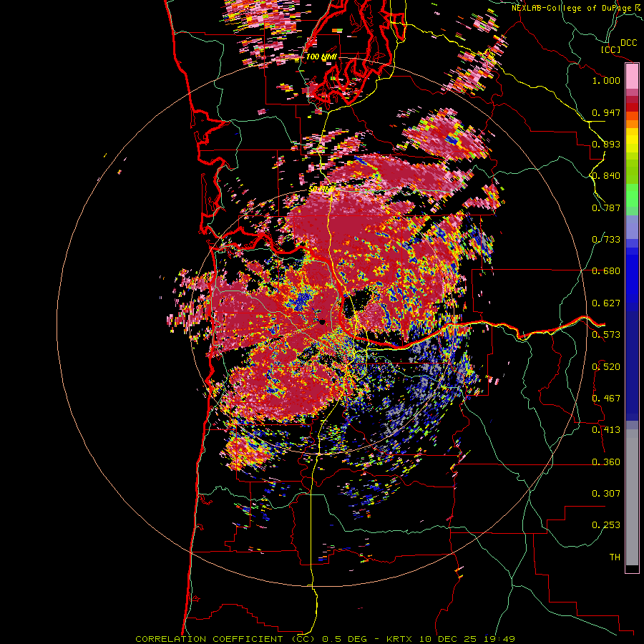Select the 0.840 legend value
The image size is (644, 644).
pyautogui.click(x=606, y=176)
